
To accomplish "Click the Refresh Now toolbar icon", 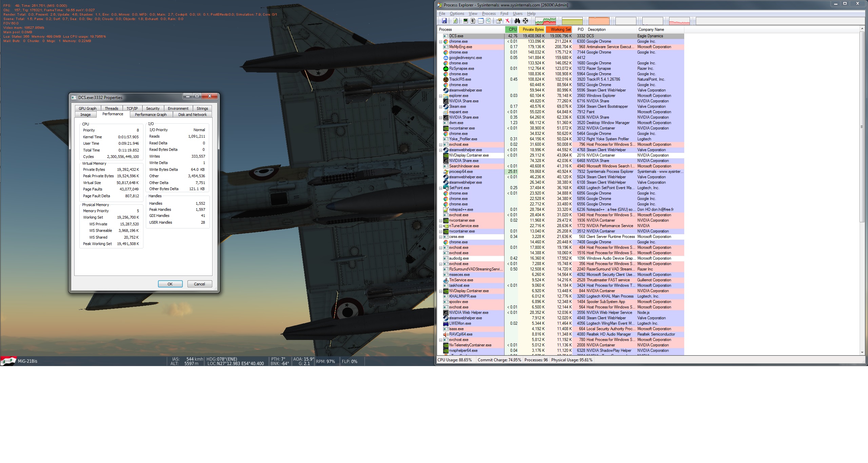I will [x=455, y=21].
